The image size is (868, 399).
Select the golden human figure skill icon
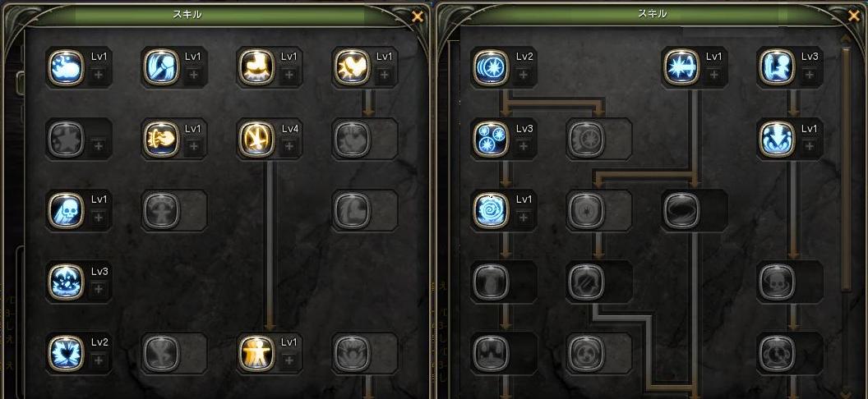coord(256,352)
